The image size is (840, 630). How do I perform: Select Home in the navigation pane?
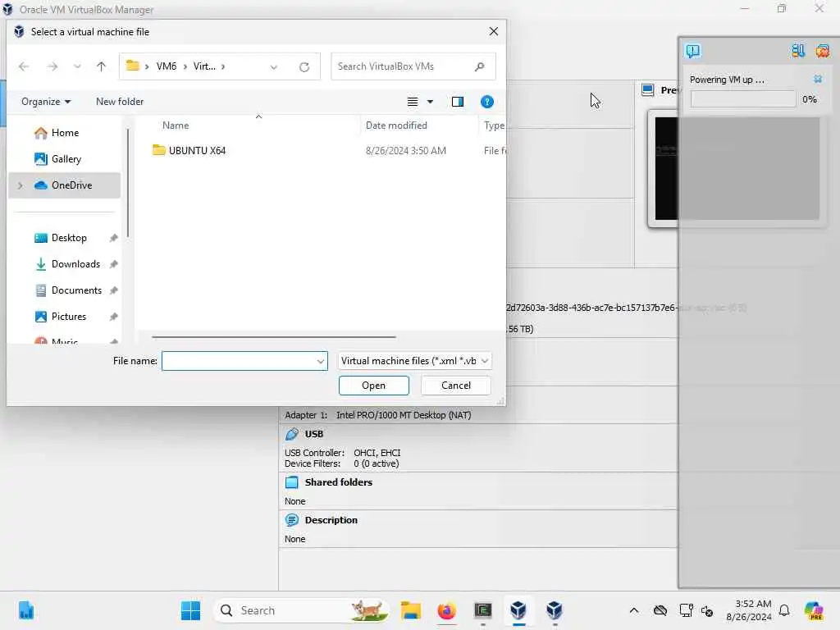coord(64,132)
